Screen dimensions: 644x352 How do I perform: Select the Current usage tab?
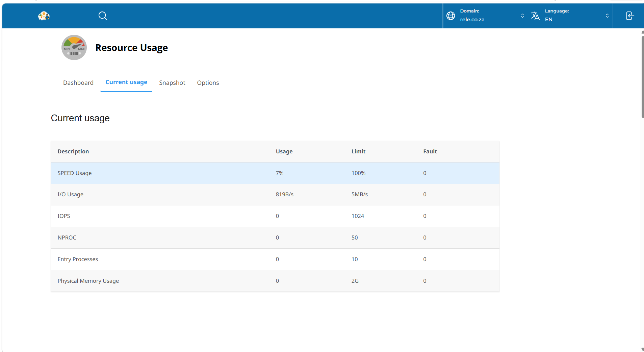tap(126, 82)
